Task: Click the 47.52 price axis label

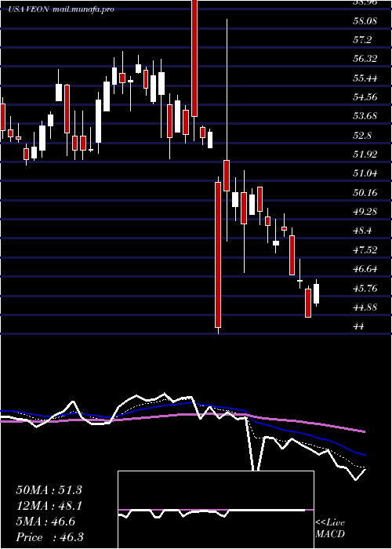Action: (365, 250)
